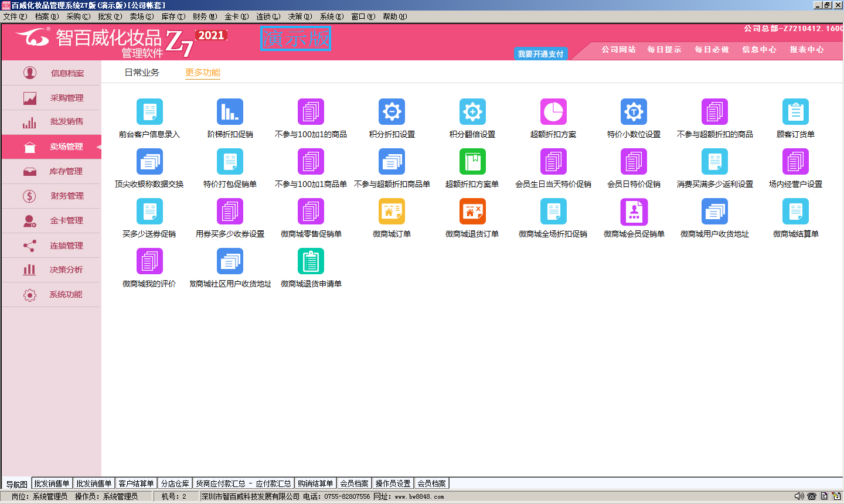844x504 pixels.
Task: Open 采购 menu
Action: [x=78, y=16]
